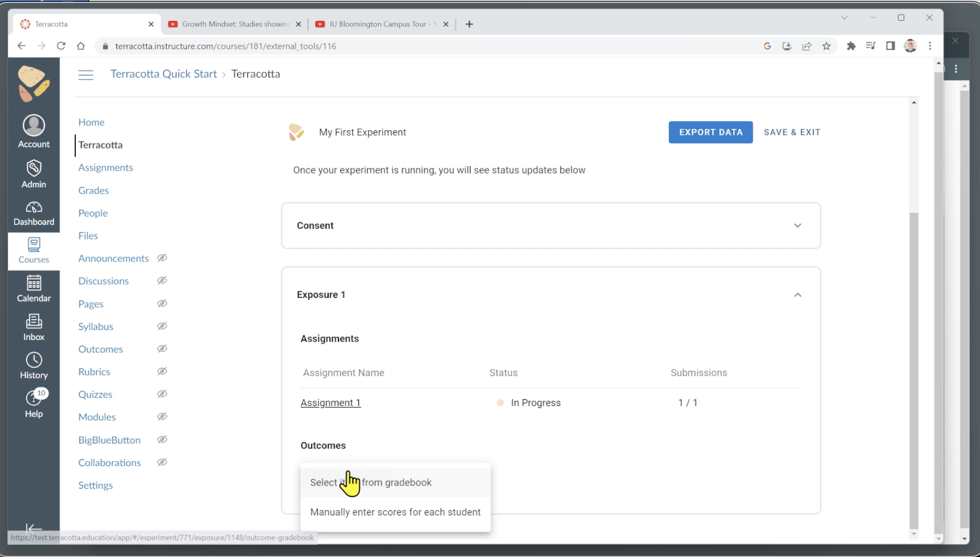Reload the page with refresh icon
This screenshot has width=980, height=557.
pos(61,46)
